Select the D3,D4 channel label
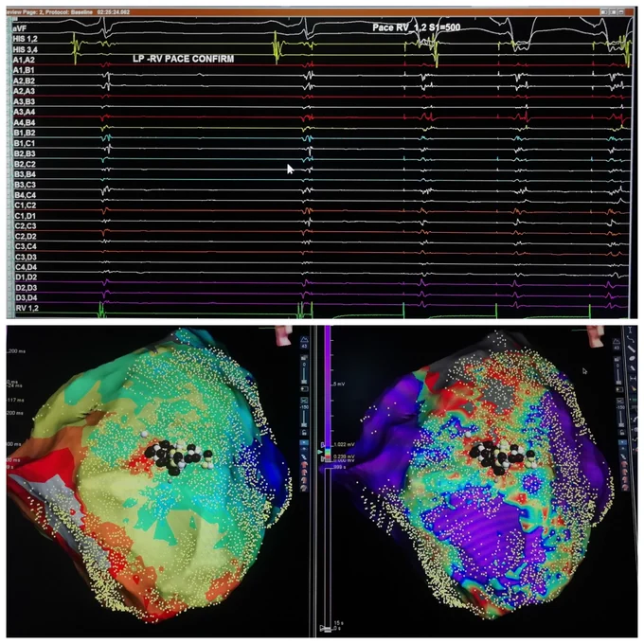Image resolution: width=644 pixels, height=644 pixels. coord(27,297)
